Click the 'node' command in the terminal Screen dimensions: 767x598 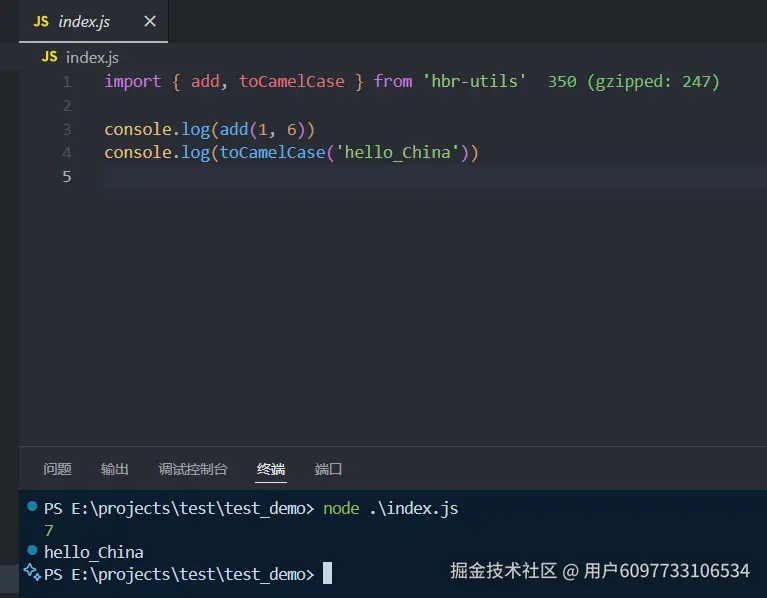pyautogui.click(x=341, y=509)
